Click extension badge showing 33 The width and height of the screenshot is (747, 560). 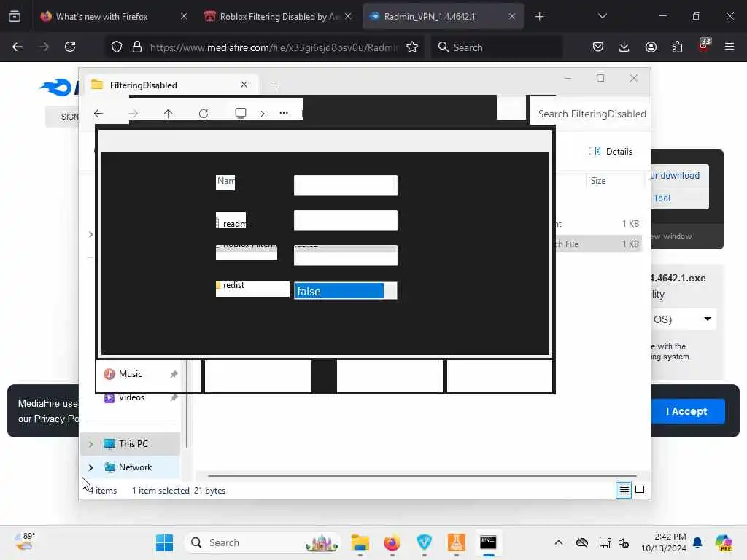coord(704,45)
